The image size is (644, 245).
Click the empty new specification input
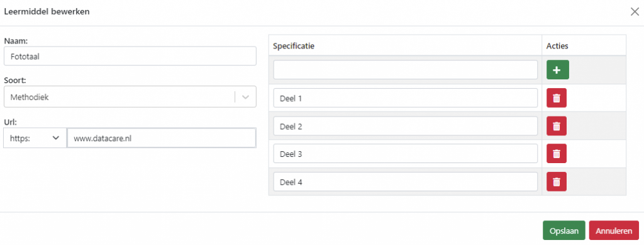pos(406,70)
